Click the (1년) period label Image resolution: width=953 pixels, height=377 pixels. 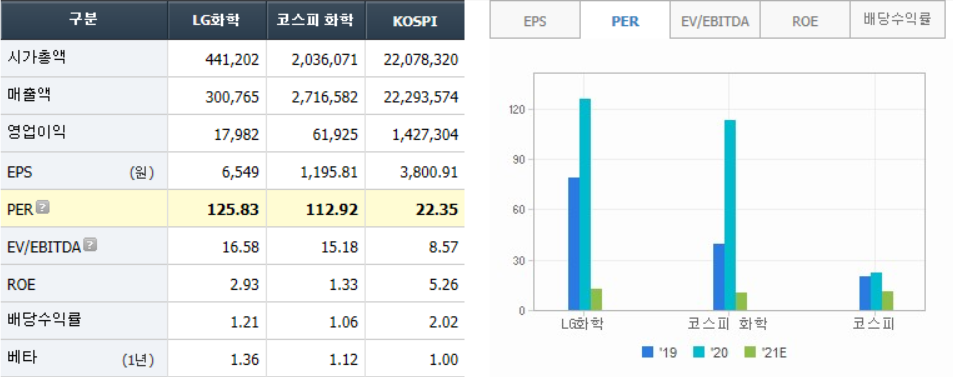pyautogui.click(x=138, y=360)
